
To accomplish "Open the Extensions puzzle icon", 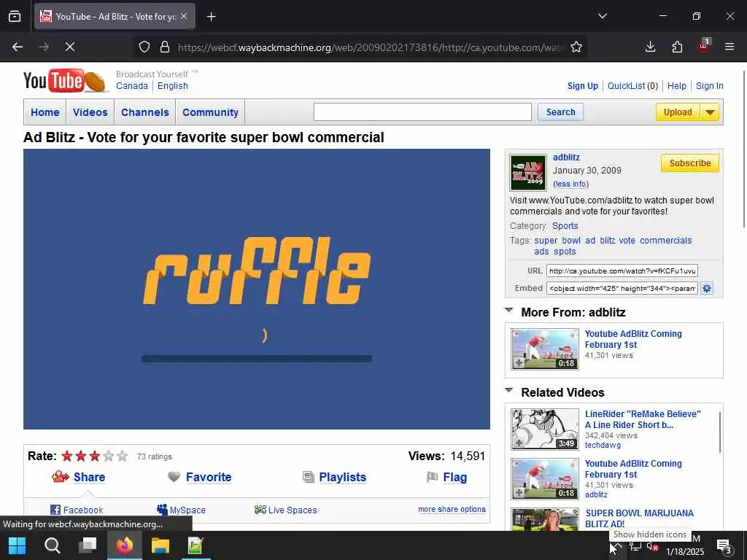I will tap(677, 47).
